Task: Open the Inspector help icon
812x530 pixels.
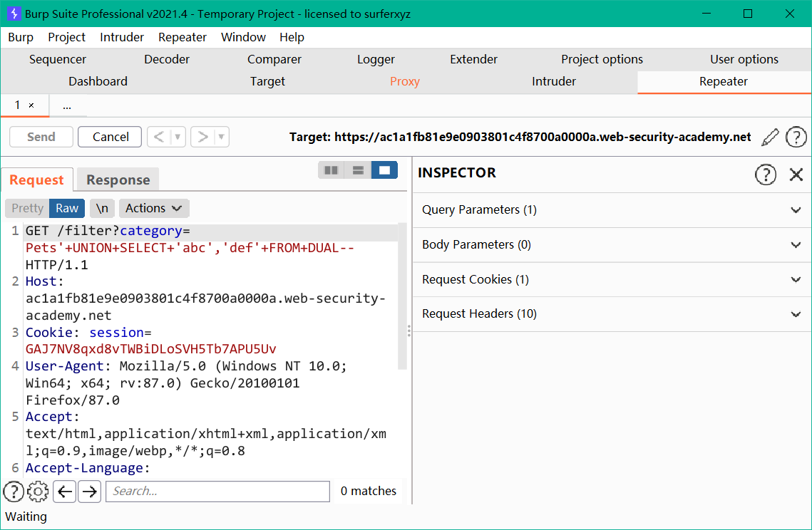Action: [766, 175]
